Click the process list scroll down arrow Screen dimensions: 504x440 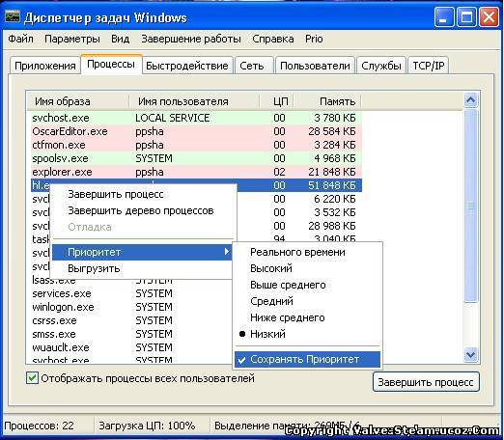pos(470,354)
